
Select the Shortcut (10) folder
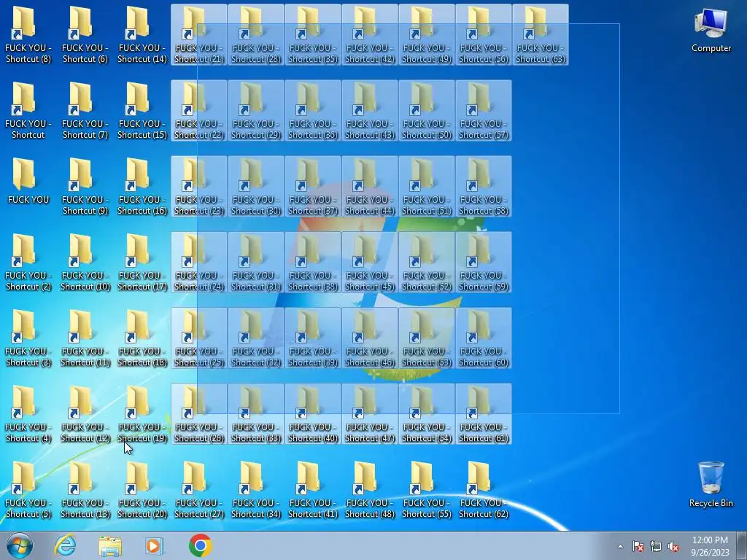85,262
